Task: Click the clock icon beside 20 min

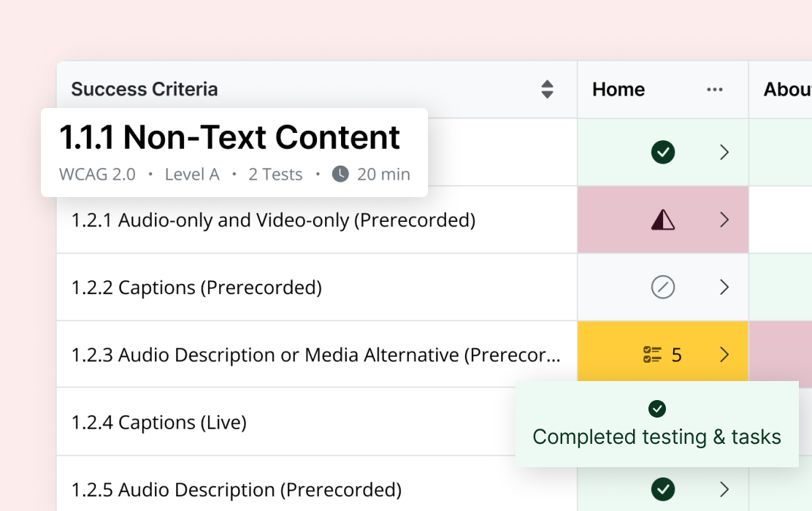Action: pos(340,174)
